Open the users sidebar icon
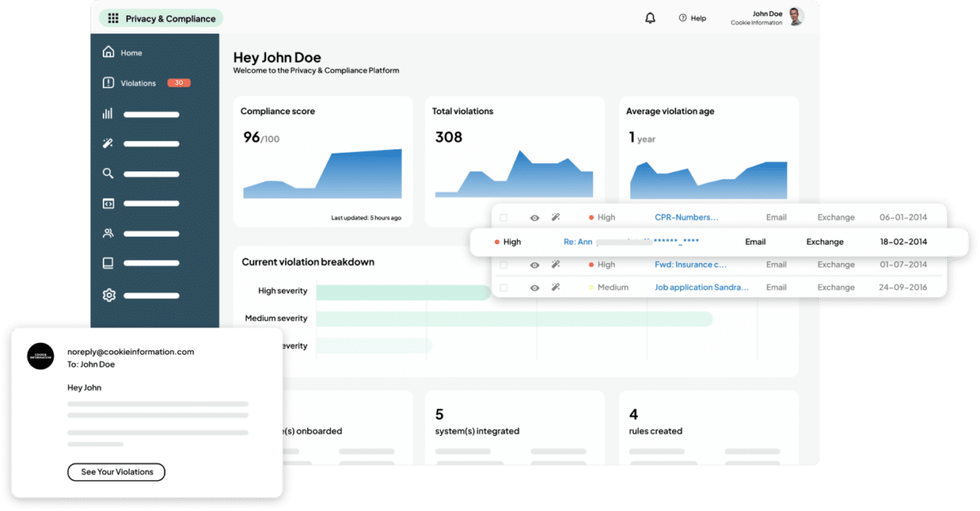Viewport: 980px width, 511px height. coord(108,233)
